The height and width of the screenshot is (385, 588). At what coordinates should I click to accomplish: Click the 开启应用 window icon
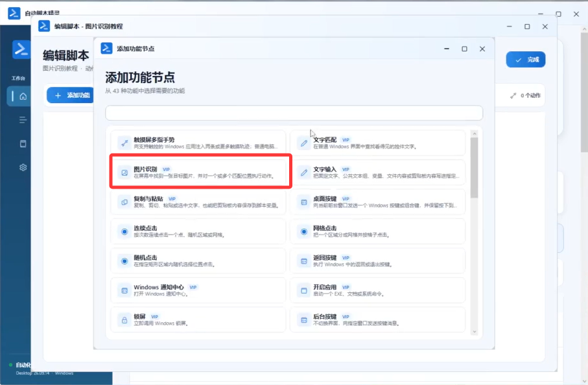click(x=304, y=290)
